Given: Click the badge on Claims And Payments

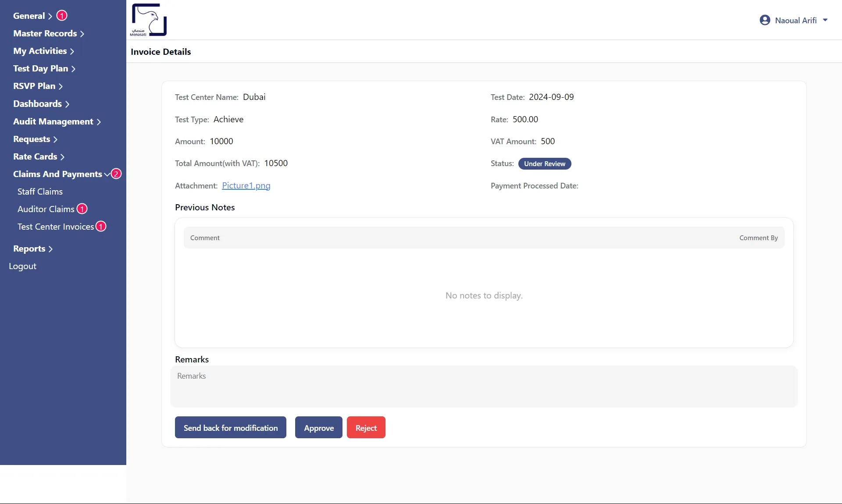Looking at the screenshot, I should tap(115, 174).
